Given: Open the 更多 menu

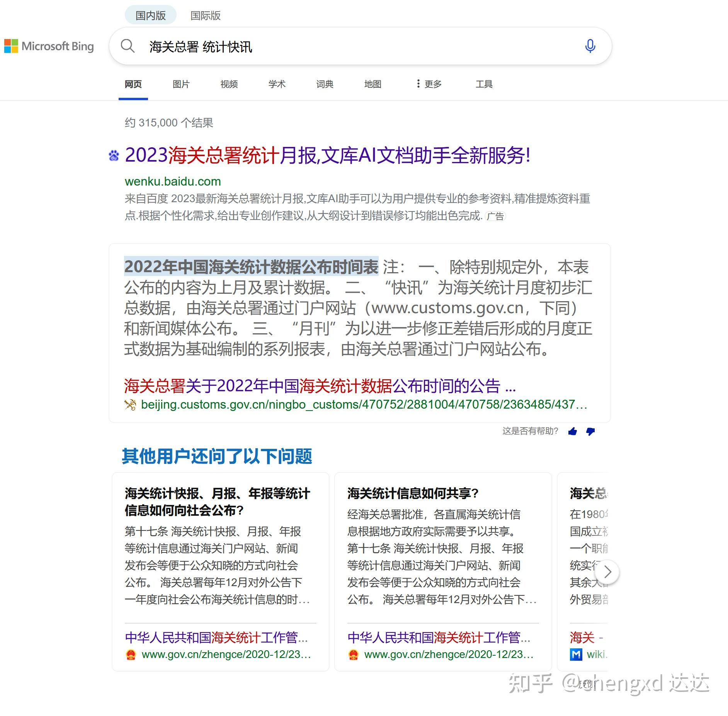Looking at the screenshot, I should point(429,84).
